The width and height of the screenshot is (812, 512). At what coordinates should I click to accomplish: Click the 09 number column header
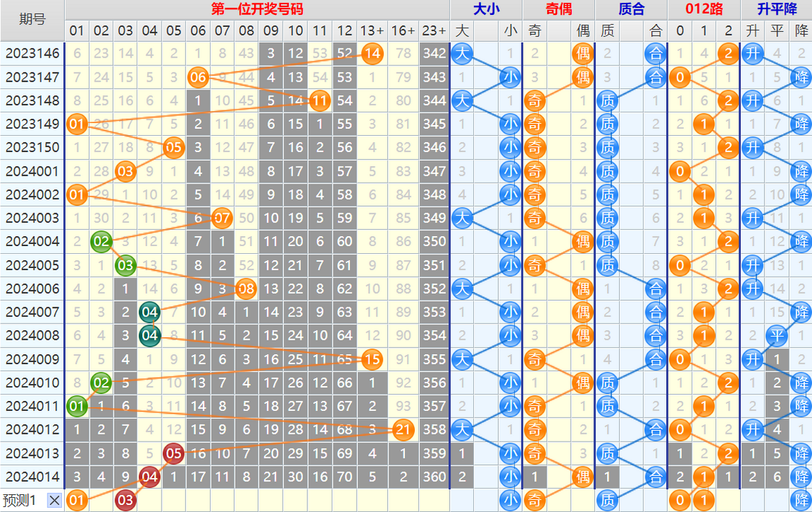coord(271,31)
